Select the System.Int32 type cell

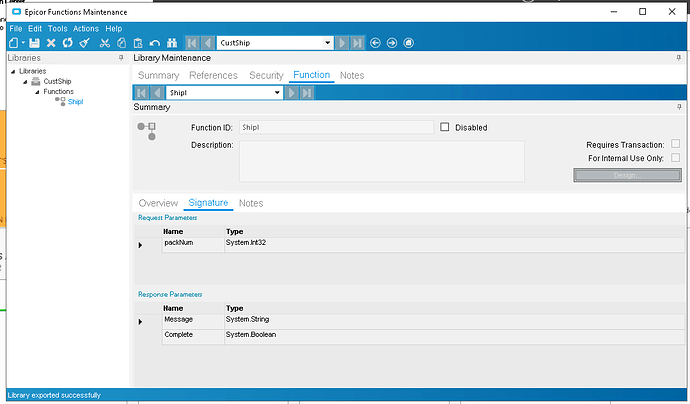pyautogui.click(x=455, y=245)
